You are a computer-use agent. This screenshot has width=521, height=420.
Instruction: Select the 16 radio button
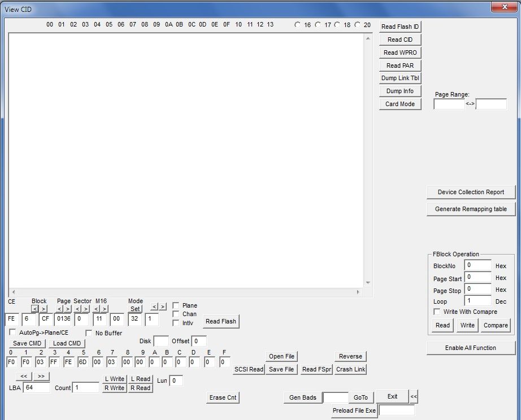tap(297, 25)
